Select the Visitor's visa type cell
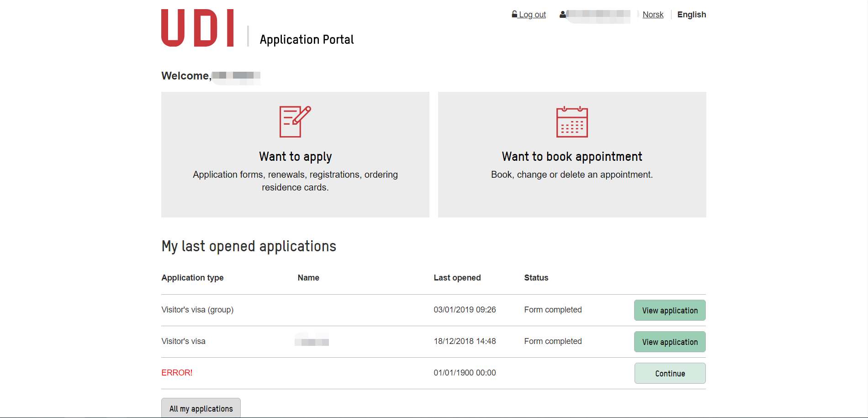The width and height of the screenshot is (868, 418). coord(184,341)
